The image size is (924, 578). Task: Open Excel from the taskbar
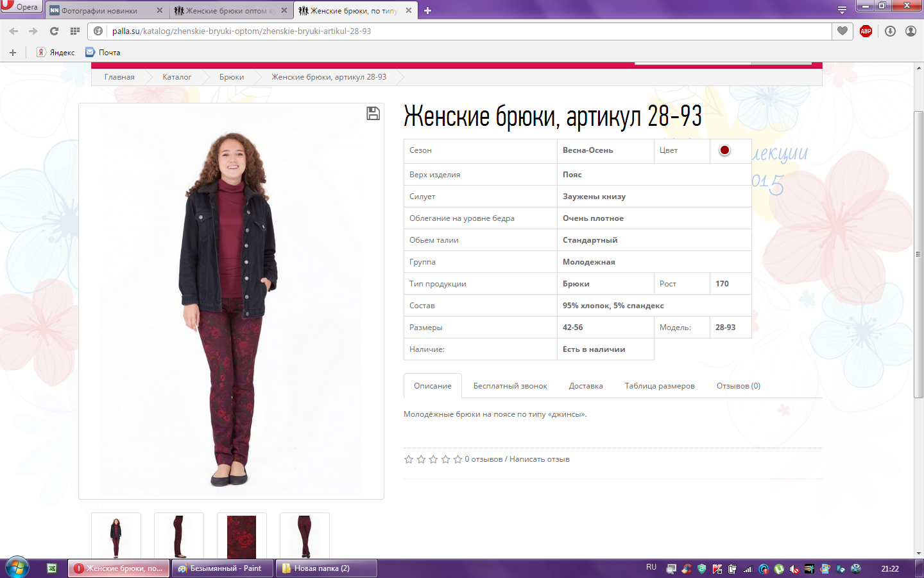click(52, 568)
